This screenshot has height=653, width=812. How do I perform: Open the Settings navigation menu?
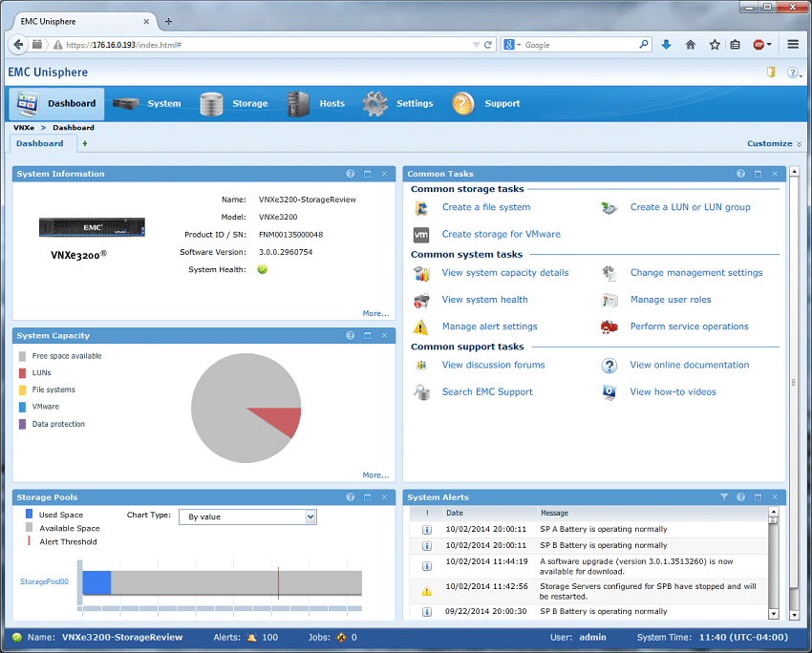(397, 103)
